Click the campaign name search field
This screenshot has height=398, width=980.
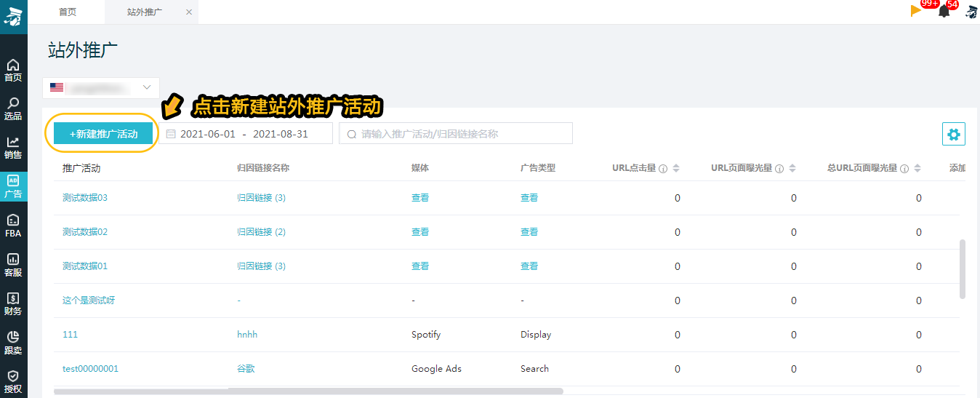click(x=456, y=134)
